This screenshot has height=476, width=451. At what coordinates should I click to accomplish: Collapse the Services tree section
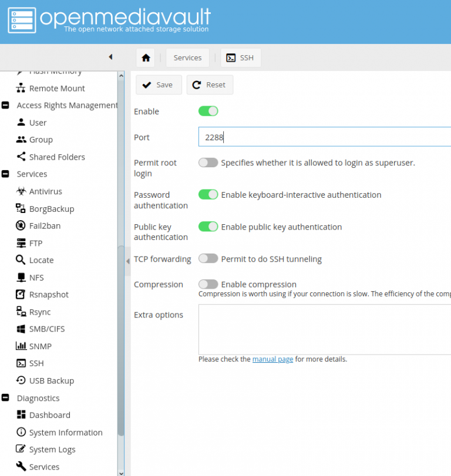point(5,174)
